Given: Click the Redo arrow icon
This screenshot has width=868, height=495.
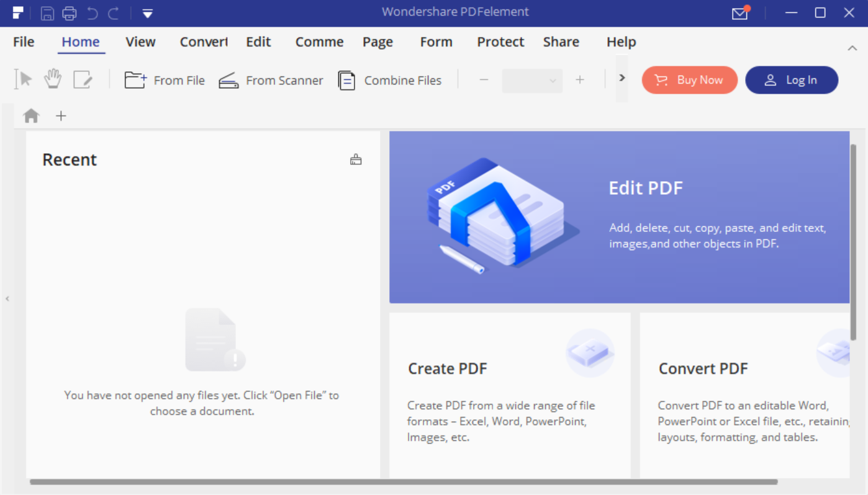Looking at the screenshot, I should [114, 13].
